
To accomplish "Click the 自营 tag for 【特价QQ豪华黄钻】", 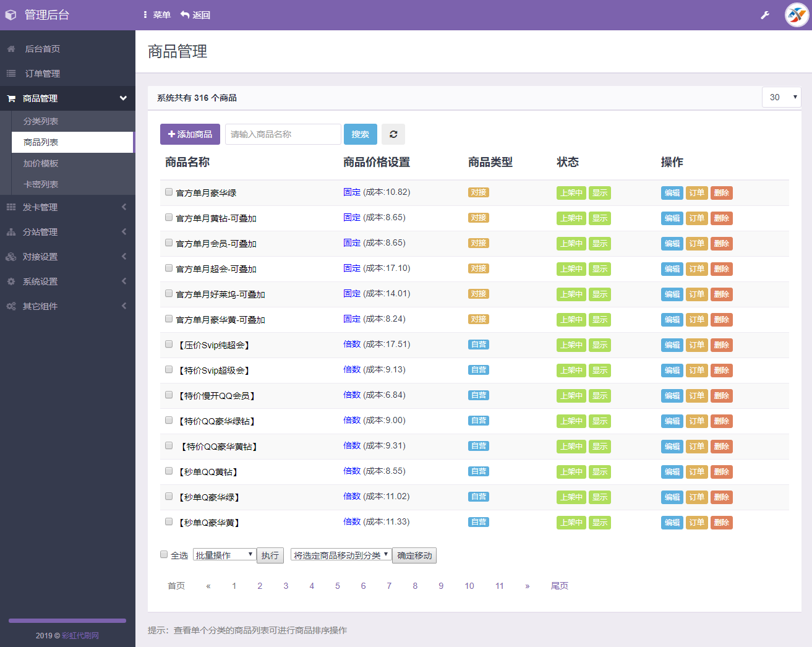I will coord(479,446).
